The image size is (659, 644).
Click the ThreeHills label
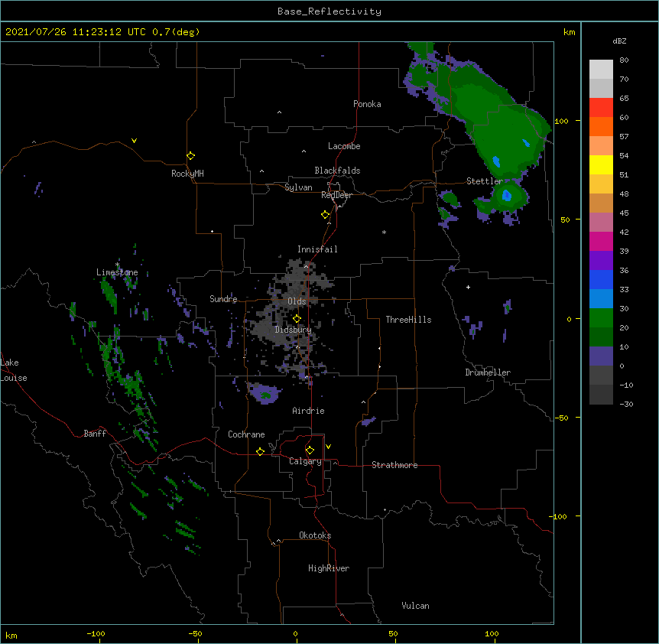pos(408,320)
